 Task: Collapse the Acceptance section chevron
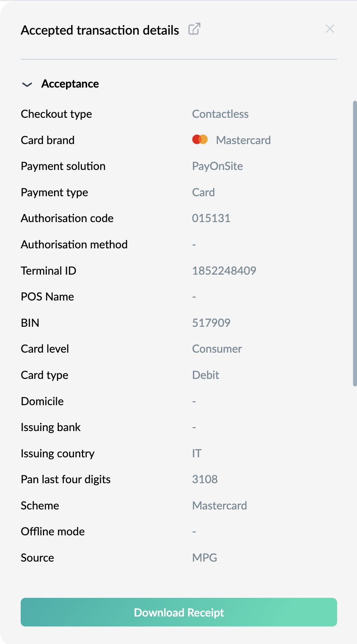[27, 84]
